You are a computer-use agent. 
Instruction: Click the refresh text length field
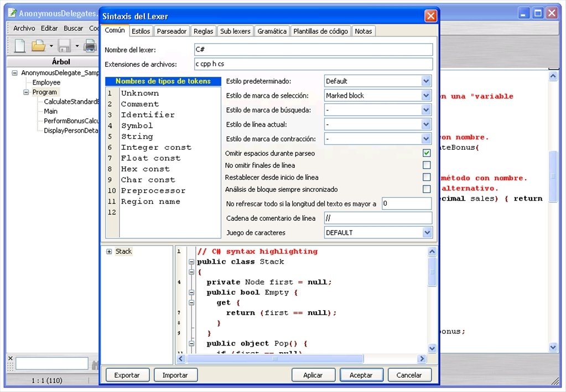coord(407,203)
